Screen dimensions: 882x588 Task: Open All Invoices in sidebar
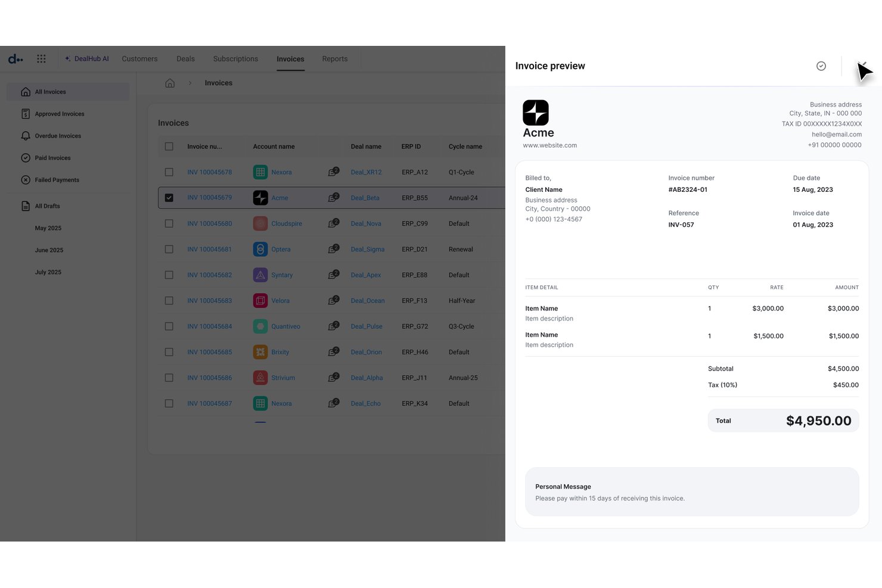[68, 92]
